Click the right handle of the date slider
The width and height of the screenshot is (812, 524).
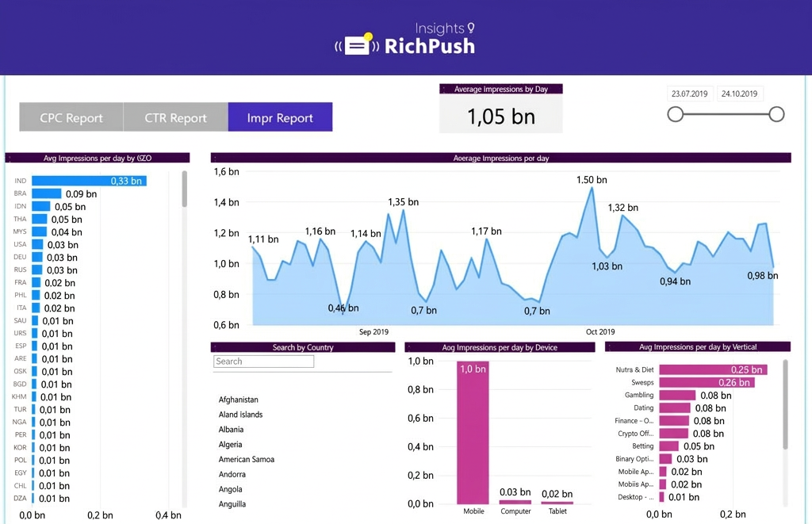776,114
